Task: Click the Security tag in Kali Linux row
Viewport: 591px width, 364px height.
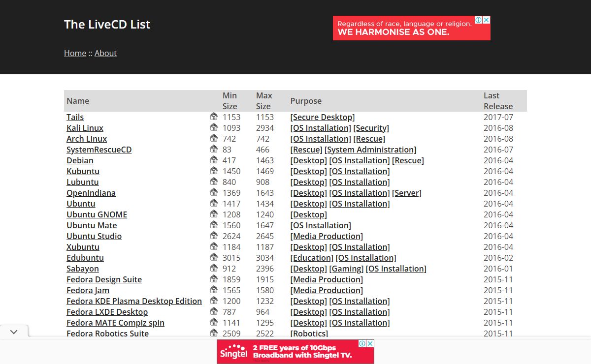Action: click(x=371, y=128)
